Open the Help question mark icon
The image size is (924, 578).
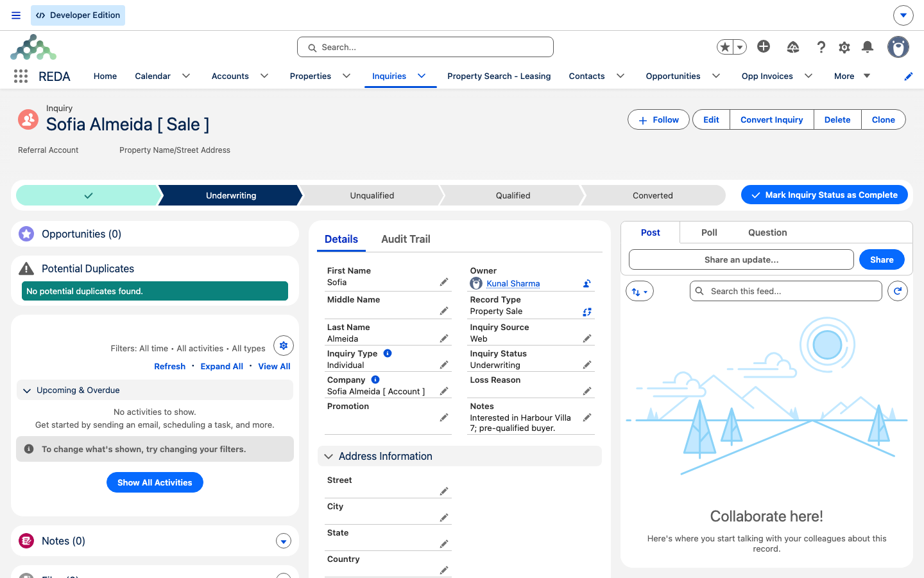[x=821, y=47]
